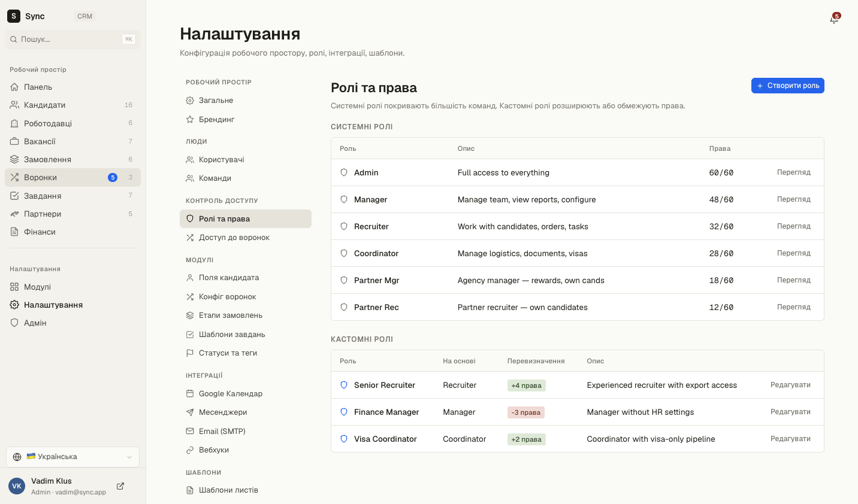Click the Фінанси document icon
Image resolution: width=858 pixels, height=504 pixels.
point(14,232)
